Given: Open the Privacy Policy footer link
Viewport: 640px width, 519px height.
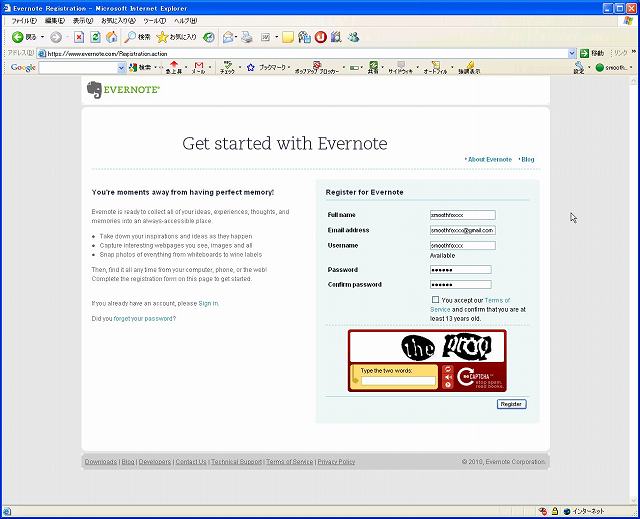Looking at the screenshot, I should point(336,462).
